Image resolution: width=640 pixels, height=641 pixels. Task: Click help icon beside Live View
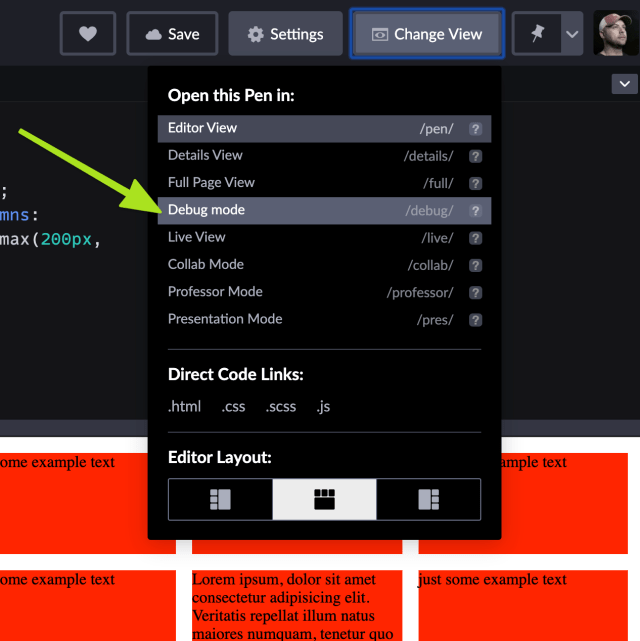pyautogui.click(x=476, y=238)
